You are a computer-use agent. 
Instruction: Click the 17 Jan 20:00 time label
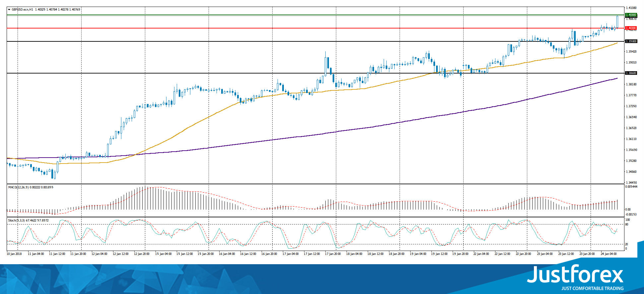pos(333,254)
